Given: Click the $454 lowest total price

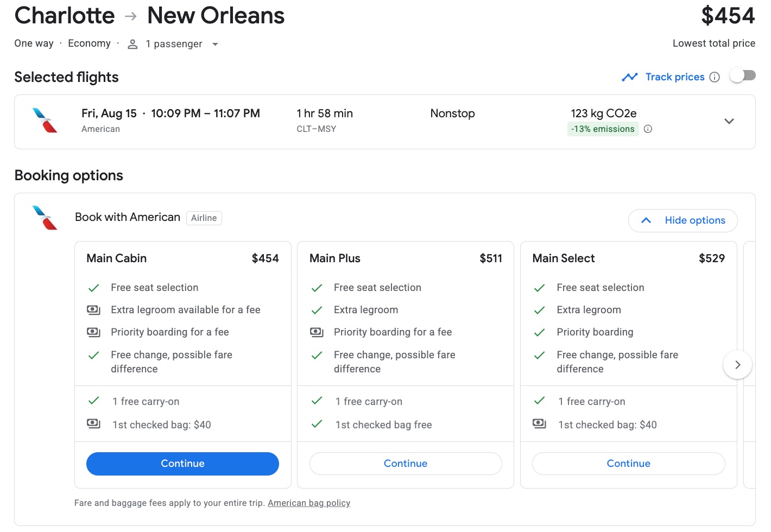Looking at the screenshot, I should 728,15.
